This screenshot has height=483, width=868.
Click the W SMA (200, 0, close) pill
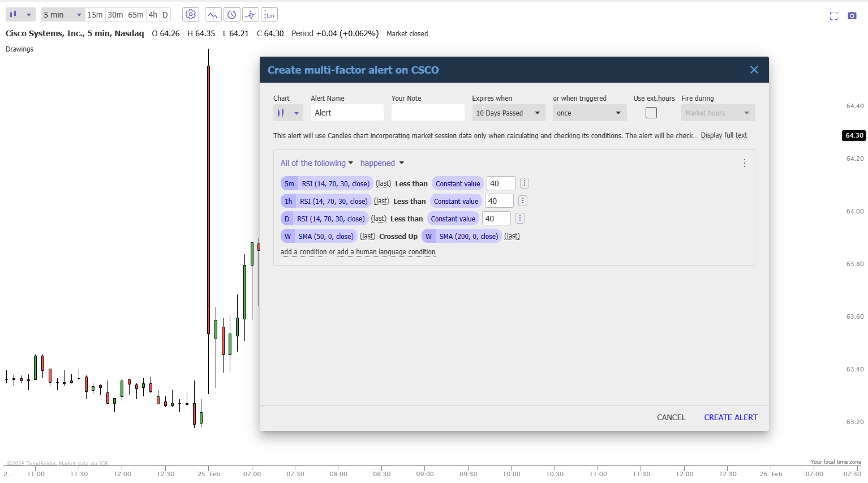coord(462,236)
